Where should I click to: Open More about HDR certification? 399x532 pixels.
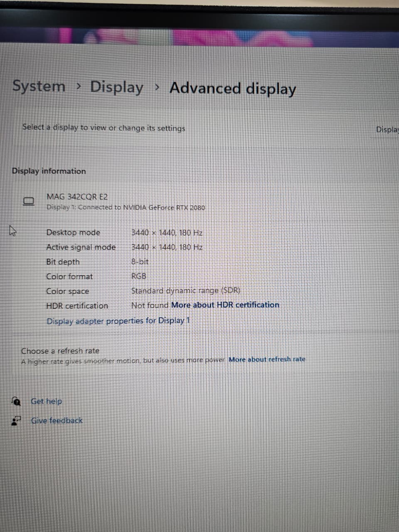click(x=225, y=305)
